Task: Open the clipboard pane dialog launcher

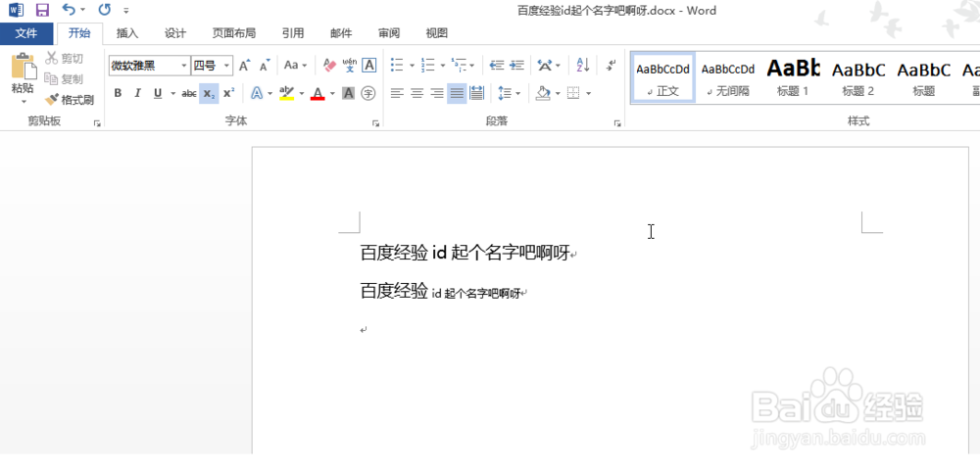Action: [x=97, y=123]
